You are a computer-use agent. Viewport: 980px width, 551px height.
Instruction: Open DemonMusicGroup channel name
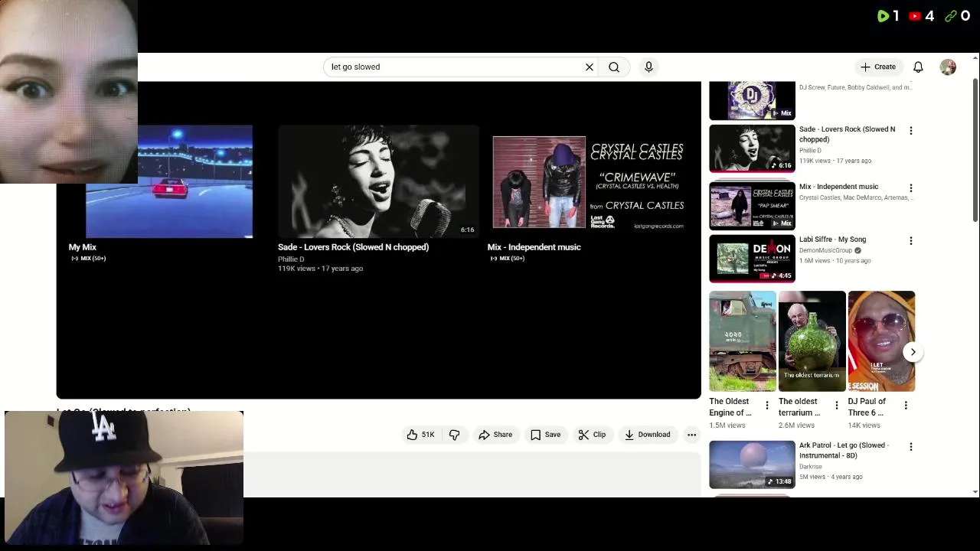825,250
